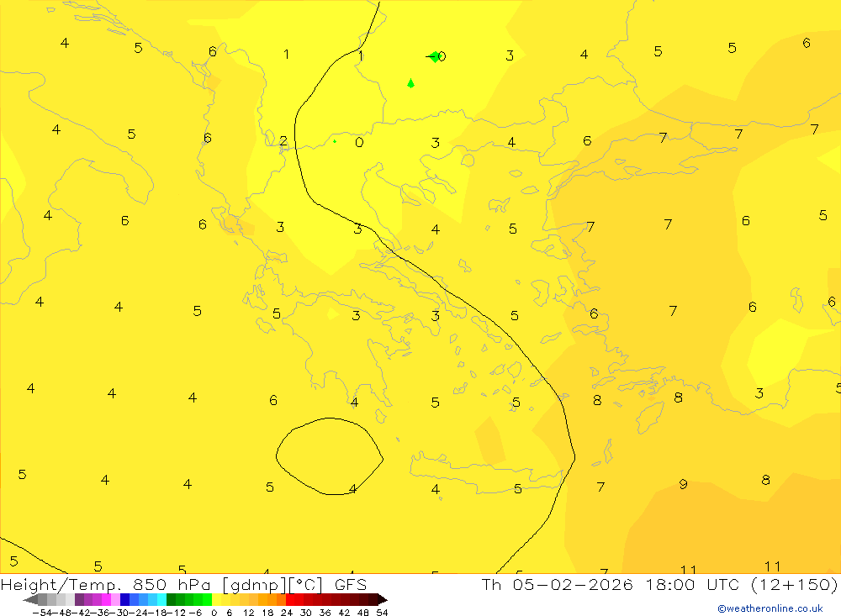The image size is (841, 616).
Task: Click the bright red swatch in the color scale
Action: [290, 599]
